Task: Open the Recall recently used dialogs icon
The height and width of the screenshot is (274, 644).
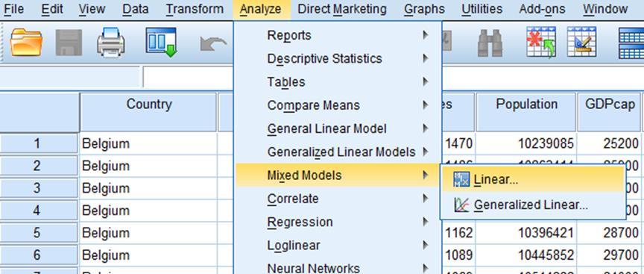Action: [161, 42]
